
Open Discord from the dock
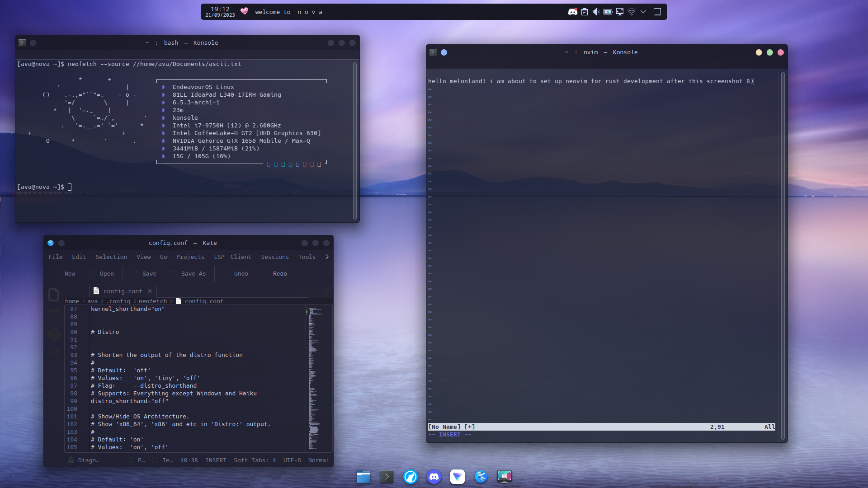pos(434,477)
